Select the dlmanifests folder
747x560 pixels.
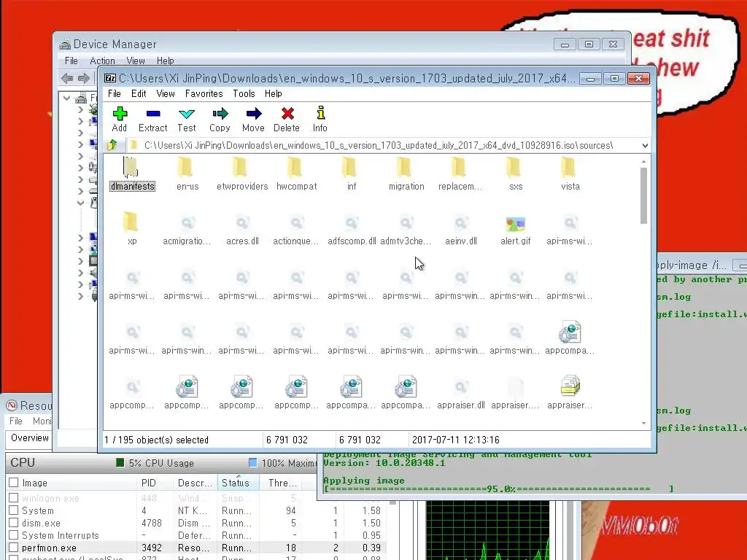[132, 174]
